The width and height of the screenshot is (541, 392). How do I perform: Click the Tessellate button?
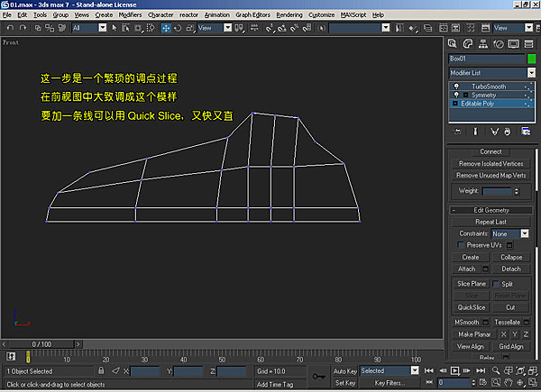[x=507, y=322]
